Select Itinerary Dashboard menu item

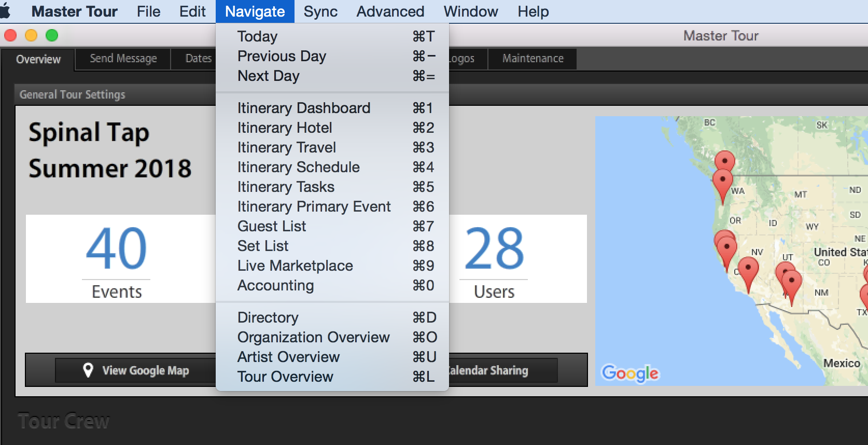(332, 108)
